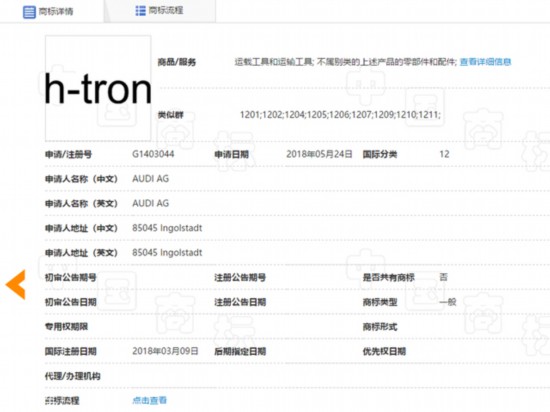Click the 后期指定日期 label

pyautogui.click(x=240, y=351)
